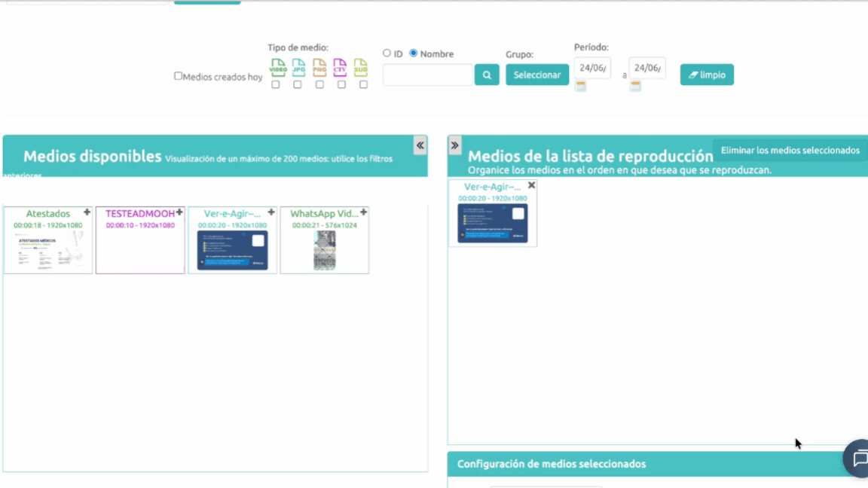Check the box under VIDEO type
The image size is (868, 488).
tap(276, 84)
